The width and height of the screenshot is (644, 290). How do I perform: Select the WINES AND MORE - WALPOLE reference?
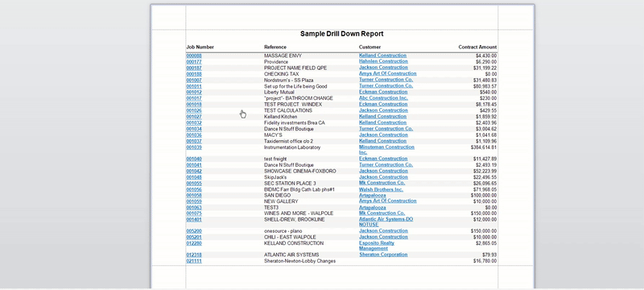[x=299, y=214]
